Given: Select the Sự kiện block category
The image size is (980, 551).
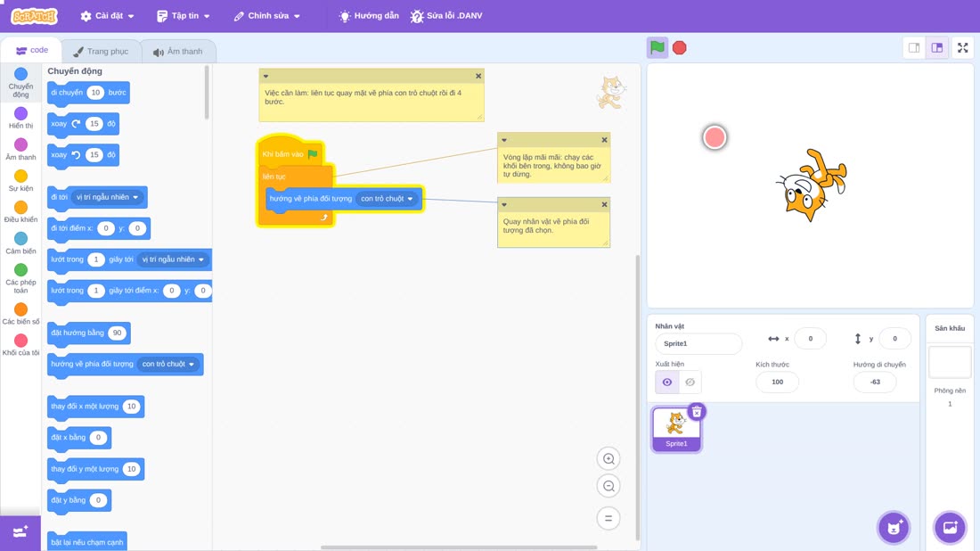Looking at the screenshot, I should tap(20, 181).
